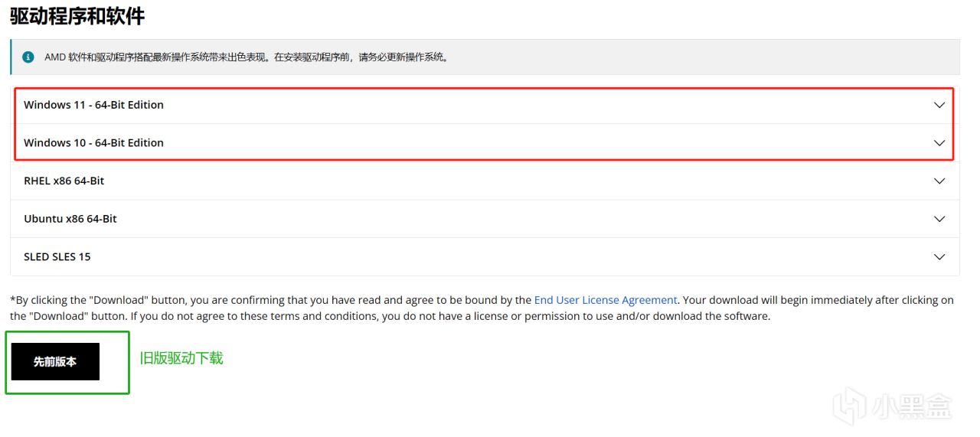The width and height of the screenshot is (980, 437).
Task: Open the End User License Agreement link
Action: 605,300
